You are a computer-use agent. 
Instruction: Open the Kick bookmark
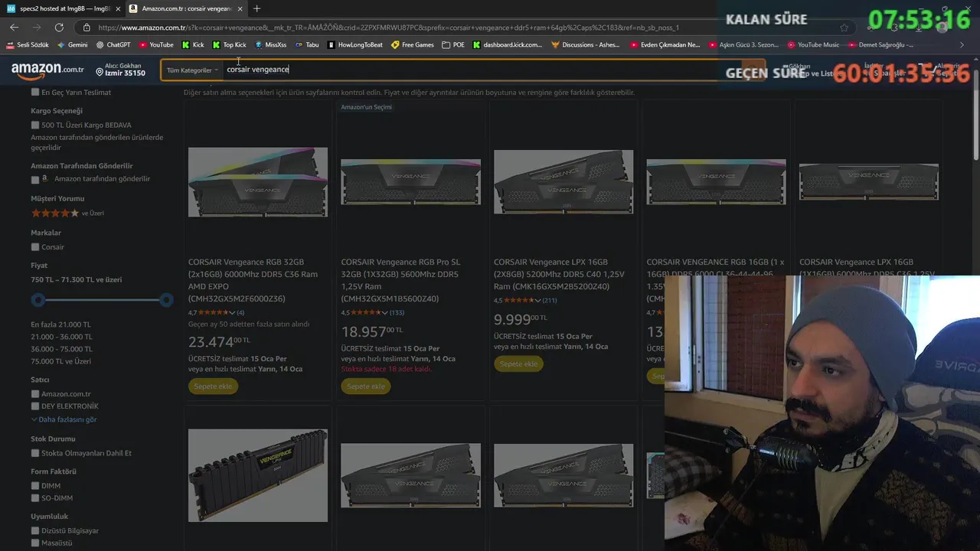pyautogui.click(x=193, y=45)
